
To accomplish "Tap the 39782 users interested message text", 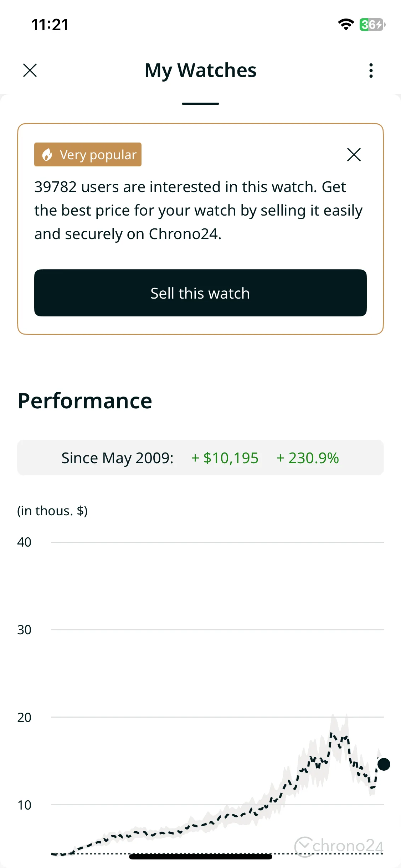I will pyautogui.click(x=199, y=210).
